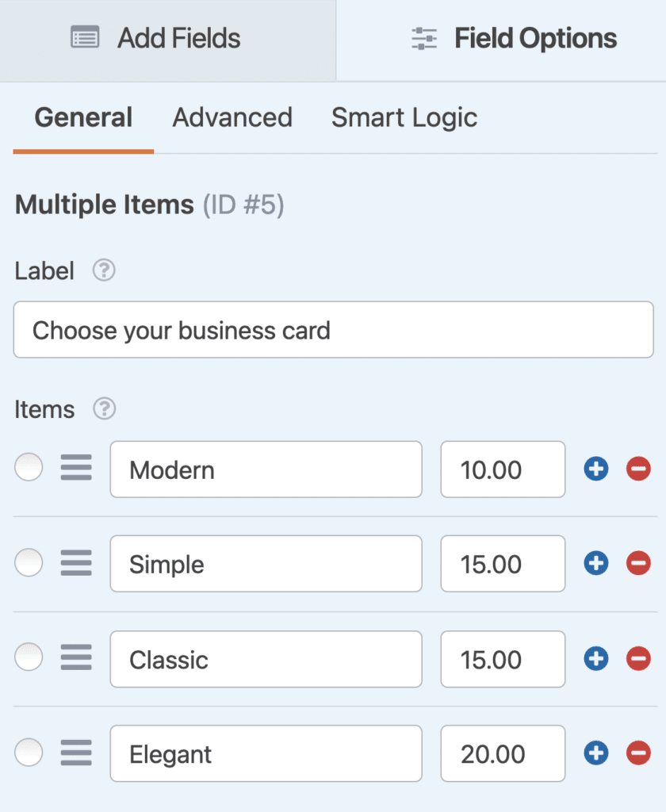
Task: Open the Smart Logic tab
Action: pyautogui.click(x=404, y=117)
